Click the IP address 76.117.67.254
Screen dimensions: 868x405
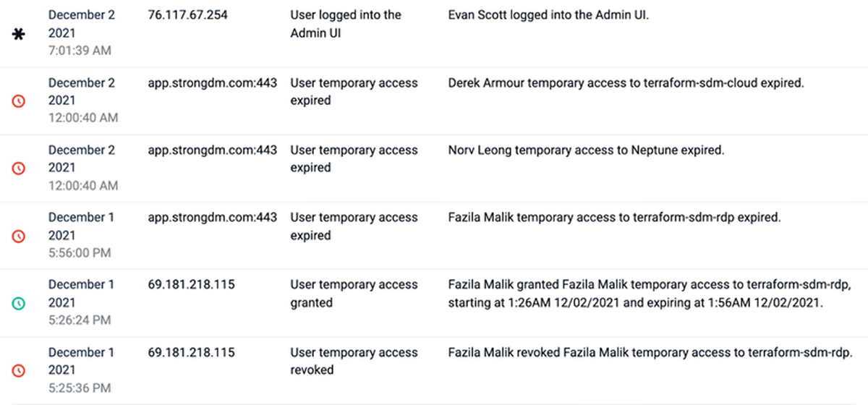(x=187, y=15)
